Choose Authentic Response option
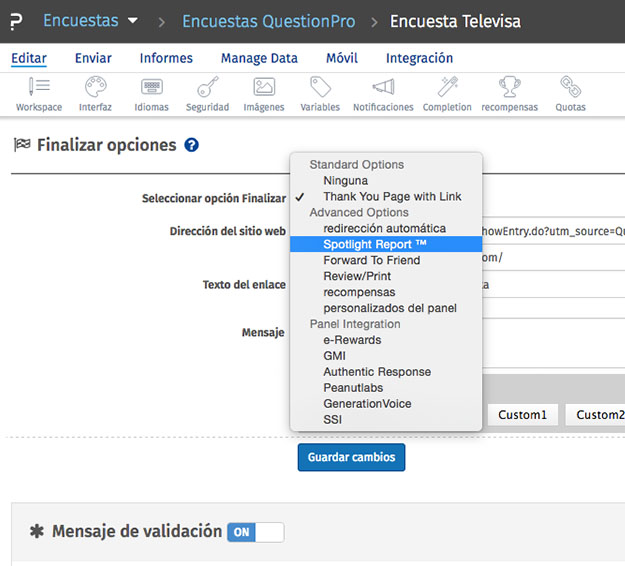625x566 pixels. [386, 372]
